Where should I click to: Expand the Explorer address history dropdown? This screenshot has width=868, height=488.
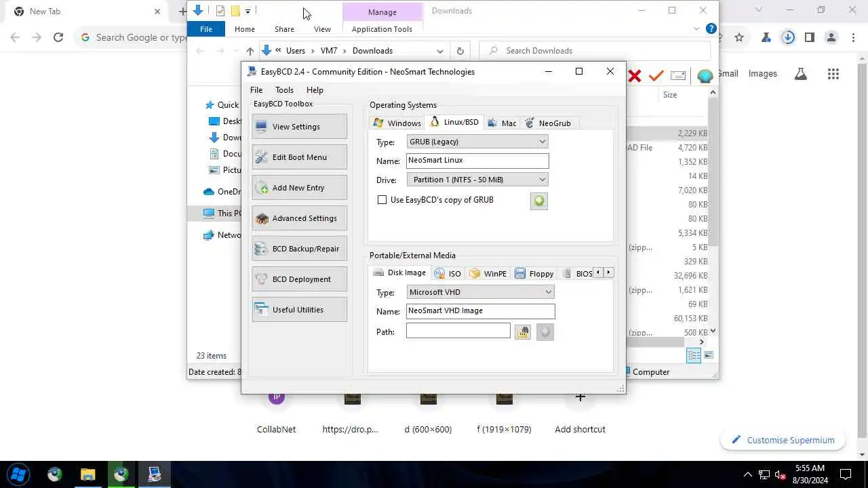440,51
